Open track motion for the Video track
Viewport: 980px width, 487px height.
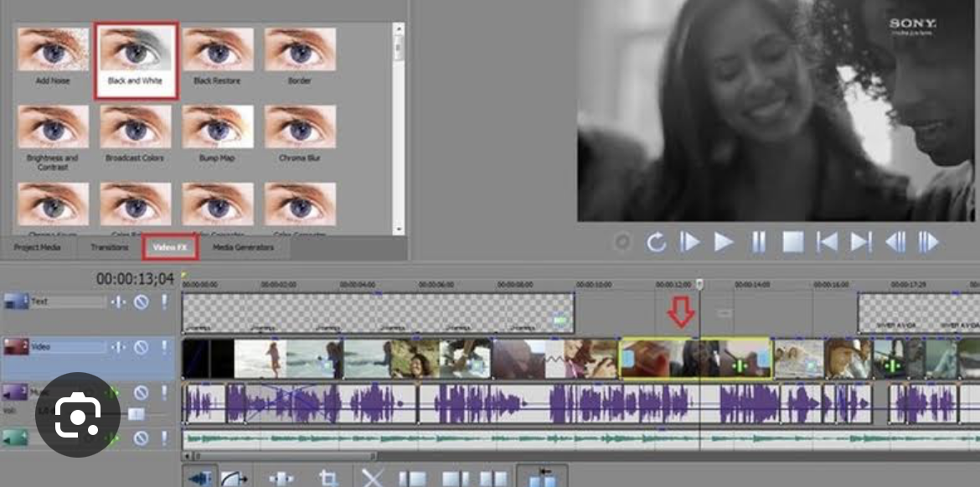(x=118, y=348)
